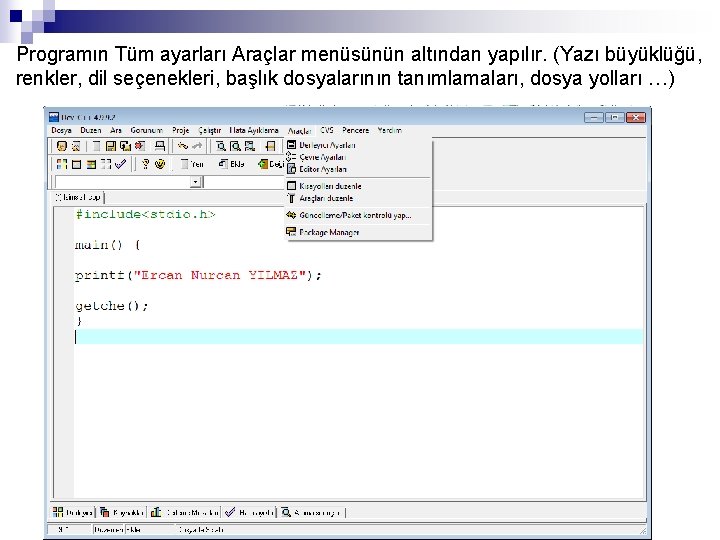Open the Çalıştır menu
This screenshot has width=720, height=540.
pyautogui.click(x=210, y=130)
